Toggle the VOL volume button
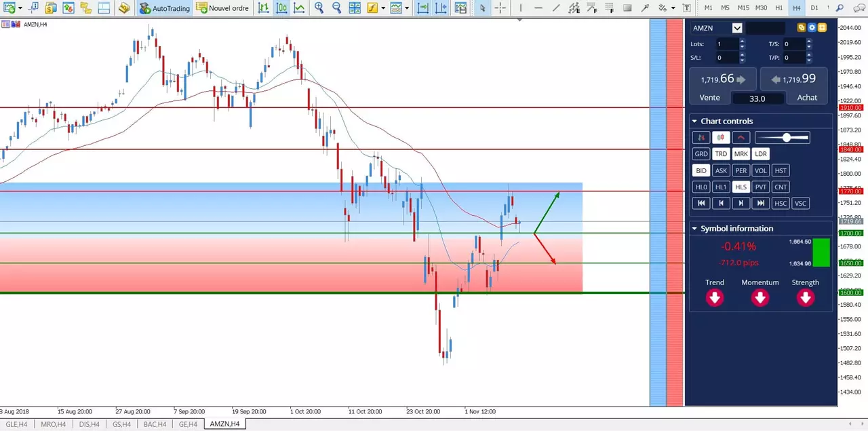This screenshot has height=431, width=868. click(761, 170)
